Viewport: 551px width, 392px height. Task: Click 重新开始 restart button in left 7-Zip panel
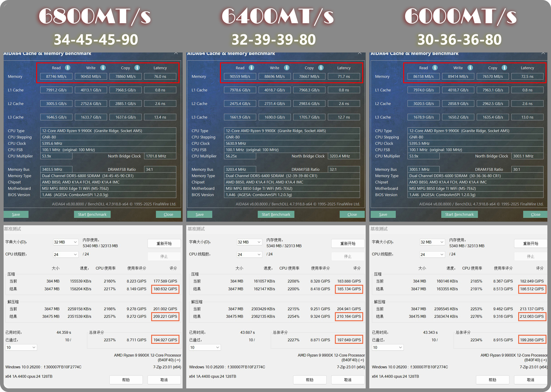[164, 243]
